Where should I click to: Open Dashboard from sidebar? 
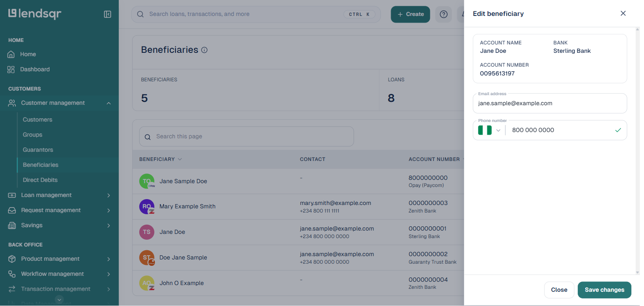point(35,69)
